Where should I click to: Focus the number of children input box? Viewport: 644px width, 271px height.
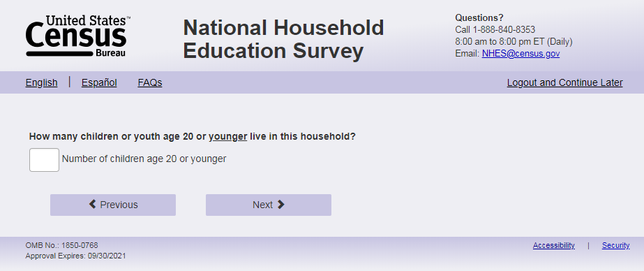click(x=45, y=160)
